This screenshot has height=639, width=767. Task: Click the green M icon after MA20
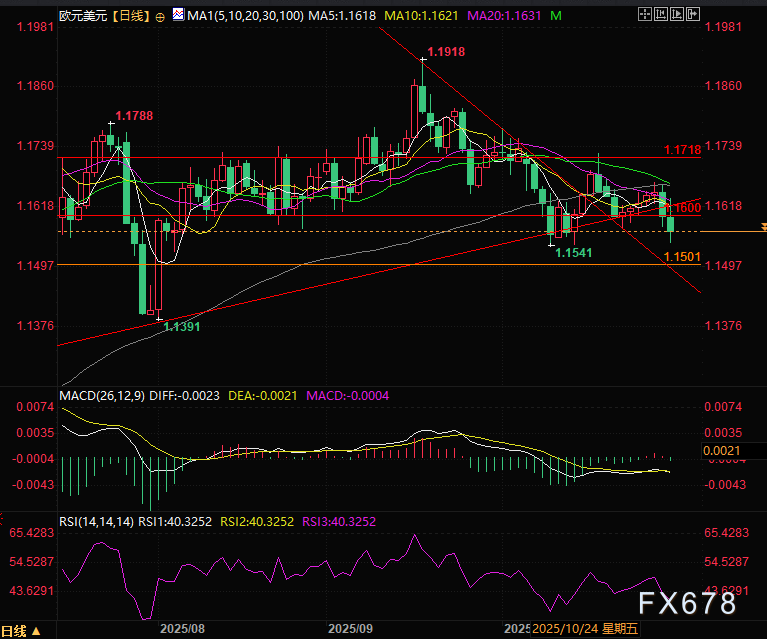[556, 16]
